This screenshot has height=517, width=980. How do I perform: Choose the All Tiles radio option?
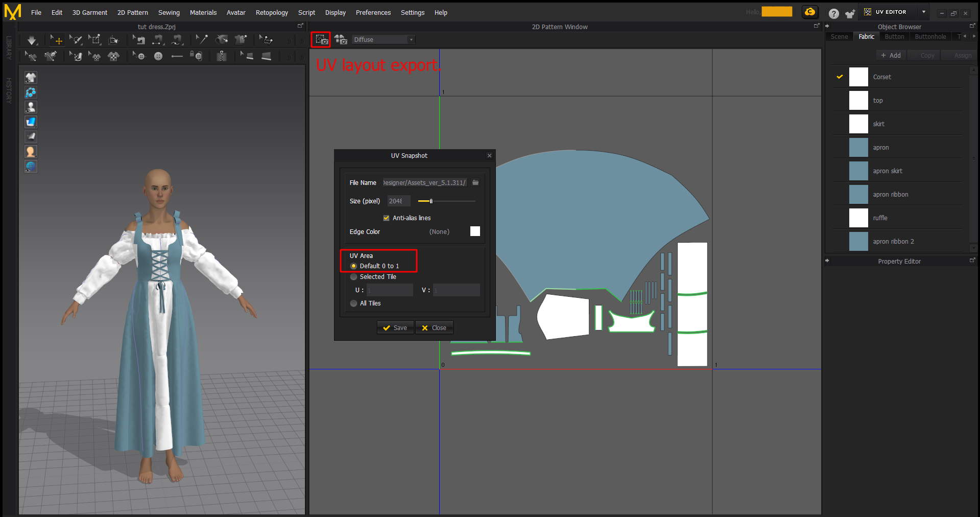click(353, 303)
